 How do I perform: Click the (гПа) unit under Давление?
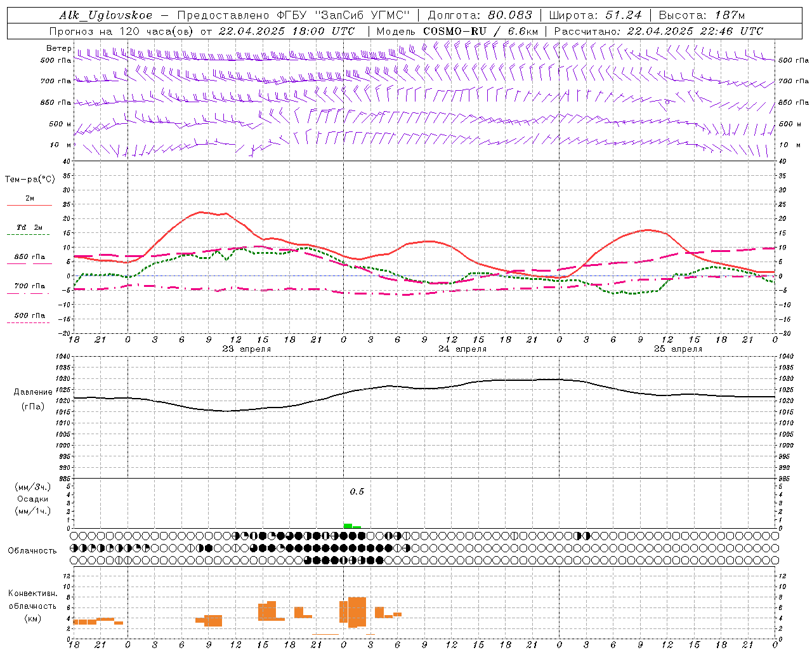[x=33, y=406]
